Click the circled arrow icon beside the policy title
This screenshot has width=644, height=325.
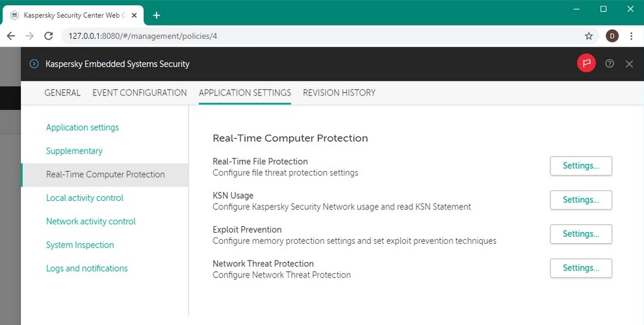tap(34, 64)
